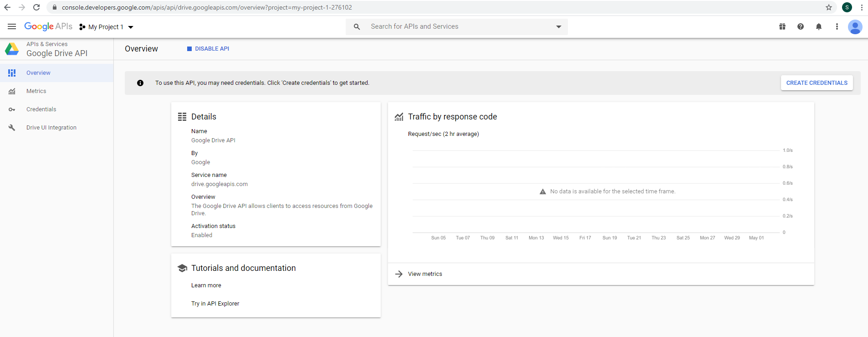Click the search magnifier icon
Screen dimensions: 868x337
357,27
